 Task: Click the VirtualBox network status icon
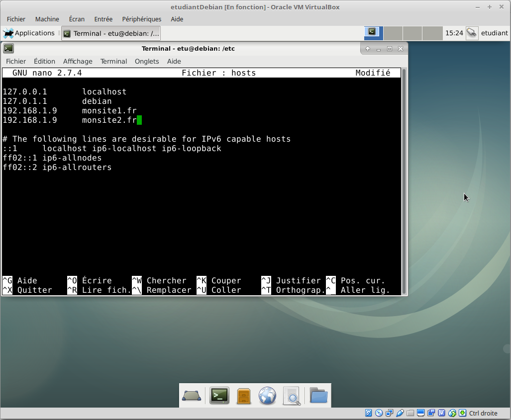tap(389, 413)
